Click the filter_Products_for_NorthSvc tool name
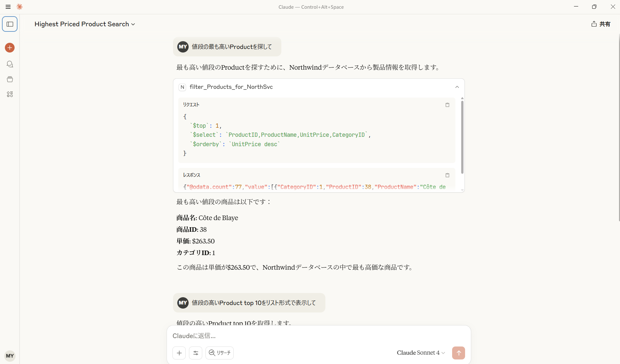Viewport: 620px width, 364px height. click(231, 87)
